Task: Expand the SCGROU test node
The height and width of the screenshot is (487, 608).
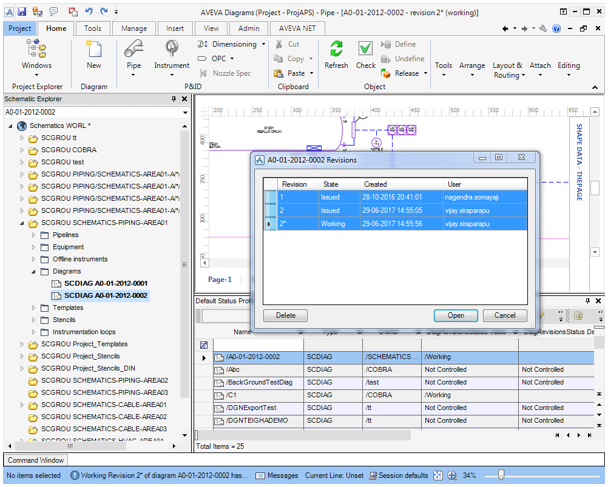Action: (22, 162)
